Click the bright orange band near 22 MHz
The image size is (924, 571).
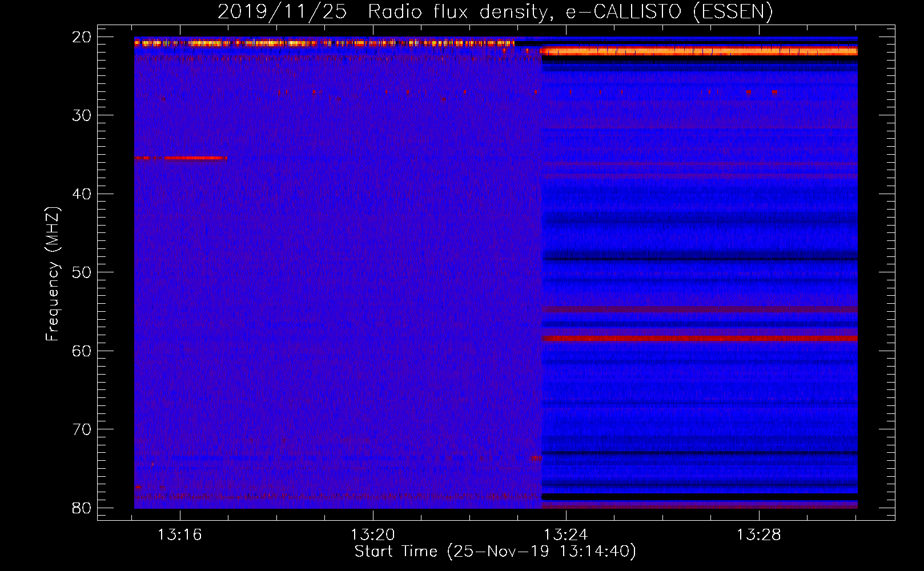700,51
